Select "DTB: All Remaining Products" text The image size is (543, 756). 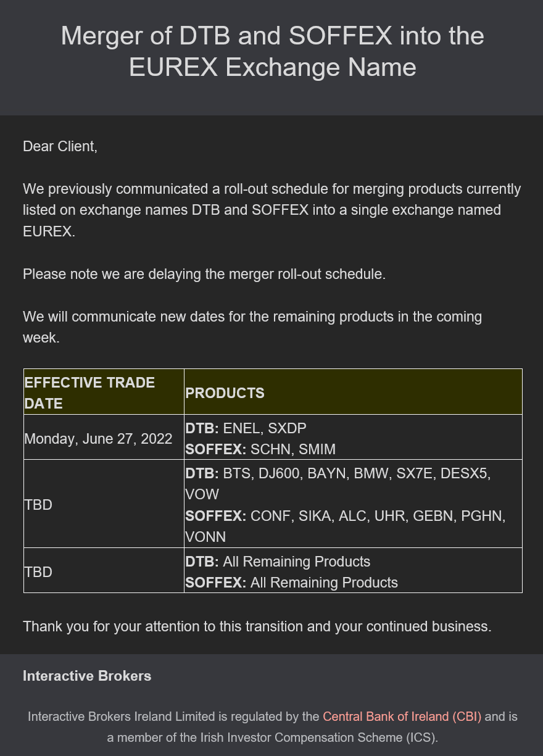click(x=278, y=562)
